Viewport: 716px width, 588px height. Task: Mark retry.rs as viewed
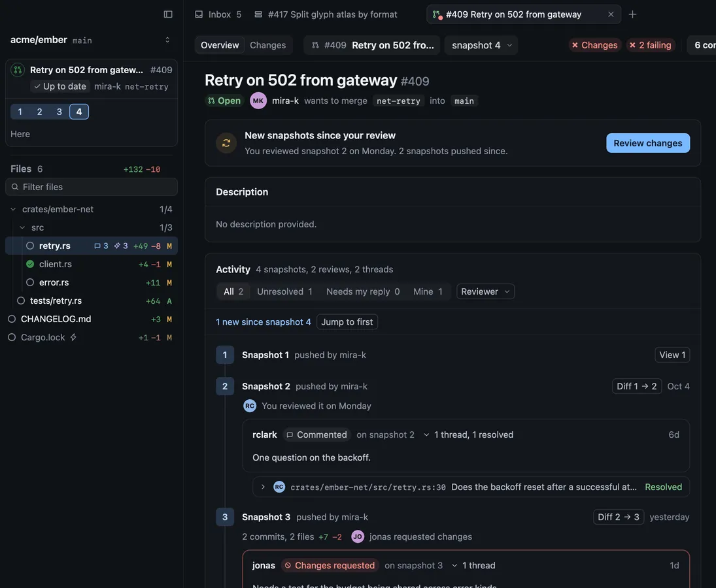pyautogui.click(x=30, y=246)
